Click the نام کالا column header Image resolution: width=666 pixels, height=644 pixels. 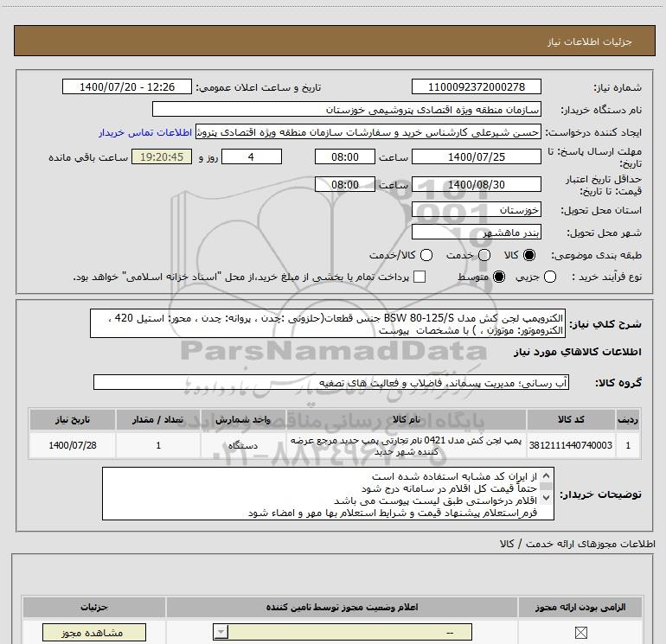(406, 420)
